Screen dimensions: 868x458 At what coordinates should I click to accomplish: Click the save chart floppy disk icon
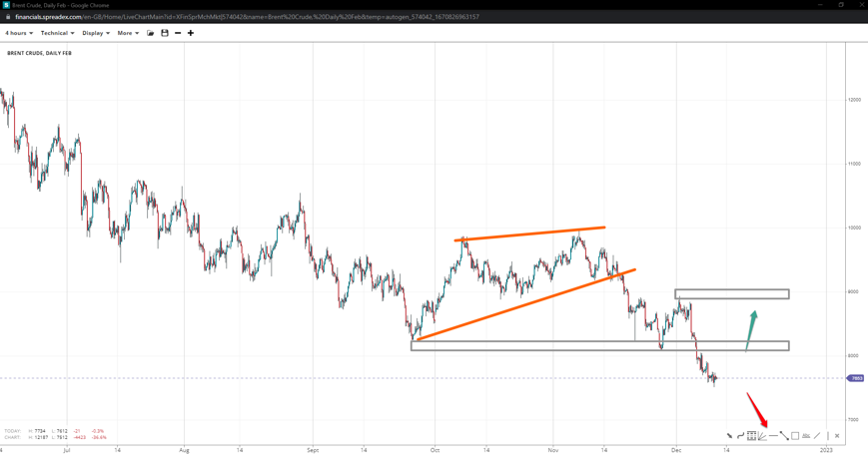point(165,33)
